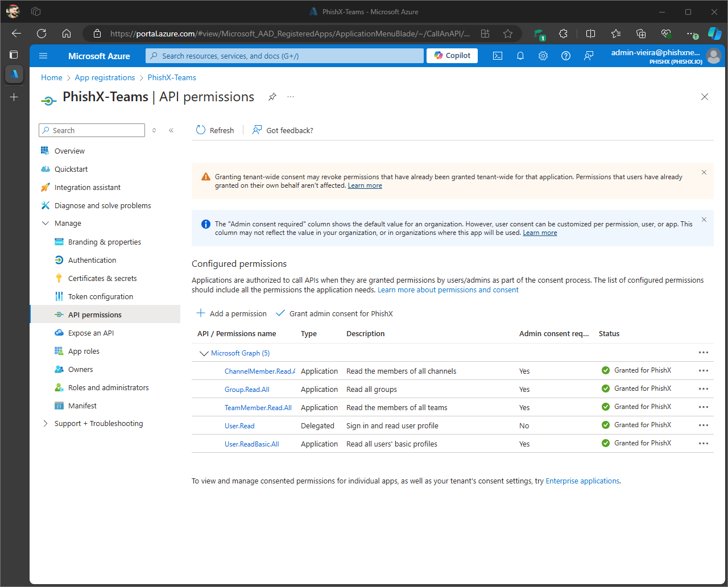Focus the left menu Search field
The image size is (728, 587).
pyautogui.click(x=92, y=130)
